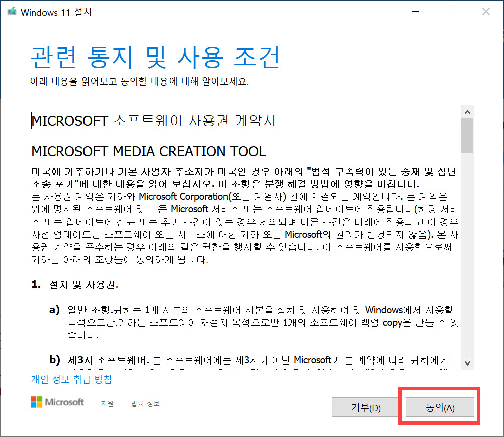Click the scrollbar up arrow
Screen dimensions: 504x437
pyautogui.click(x=467, y=112)
